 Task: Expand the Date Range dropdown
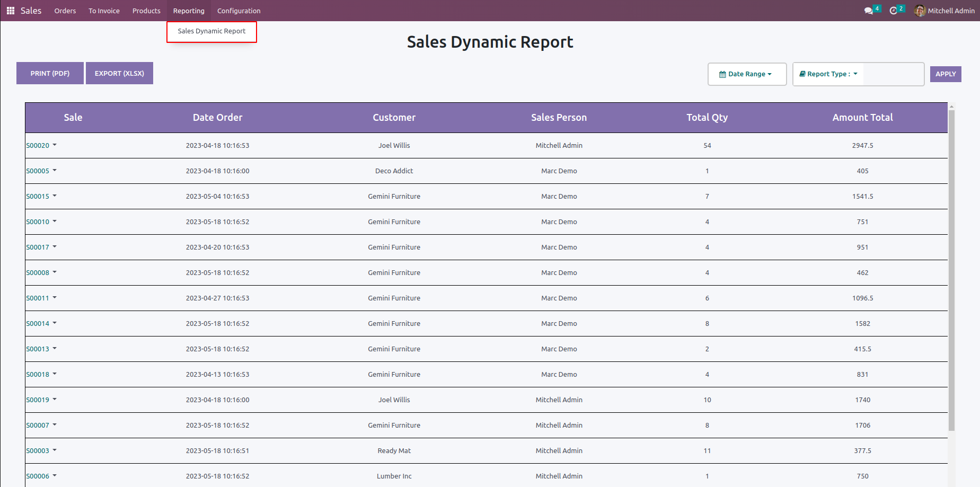click(x=747, y=74)
